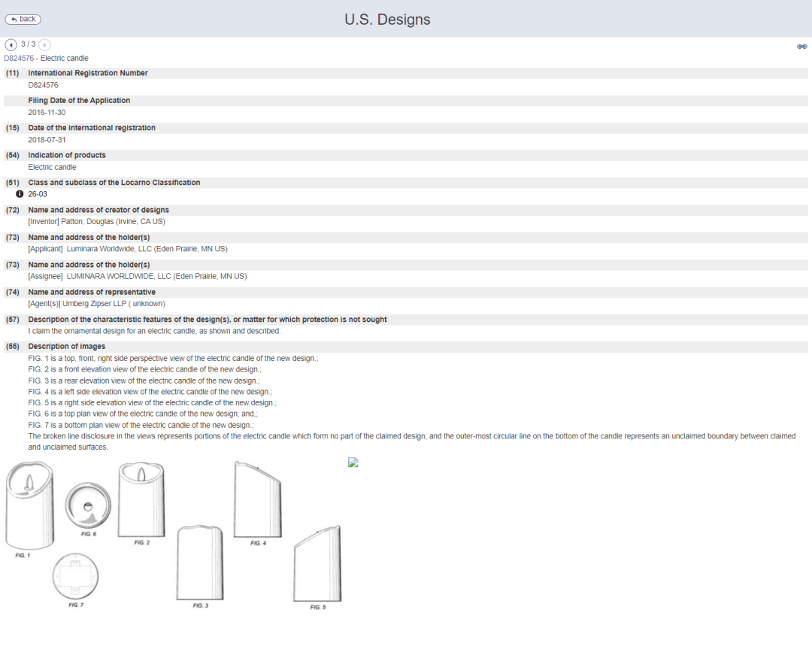Show Locarno classification info icon
This screenshot has height=649, width=812.
[x=20, y=194]
